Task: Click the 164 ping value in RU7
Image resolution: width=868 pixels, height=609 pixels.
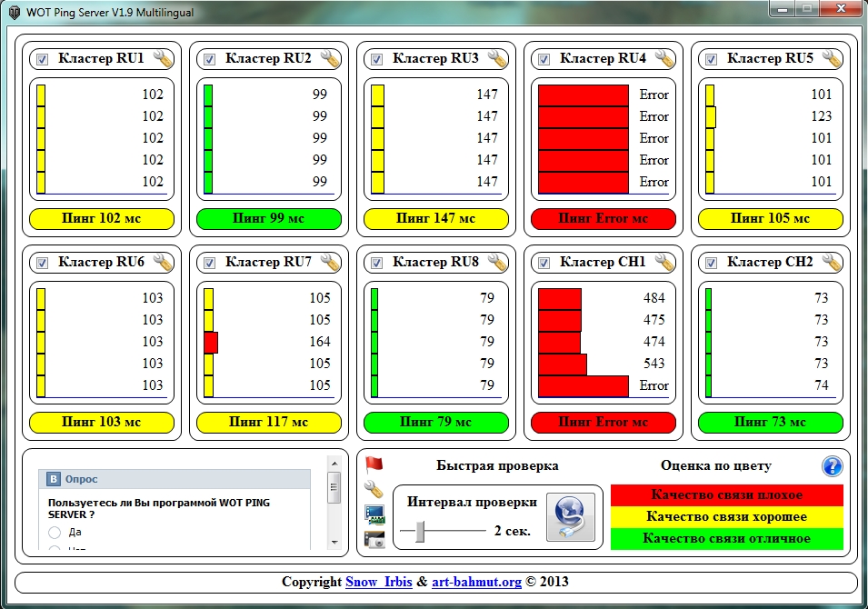Action: coord(320,342)
